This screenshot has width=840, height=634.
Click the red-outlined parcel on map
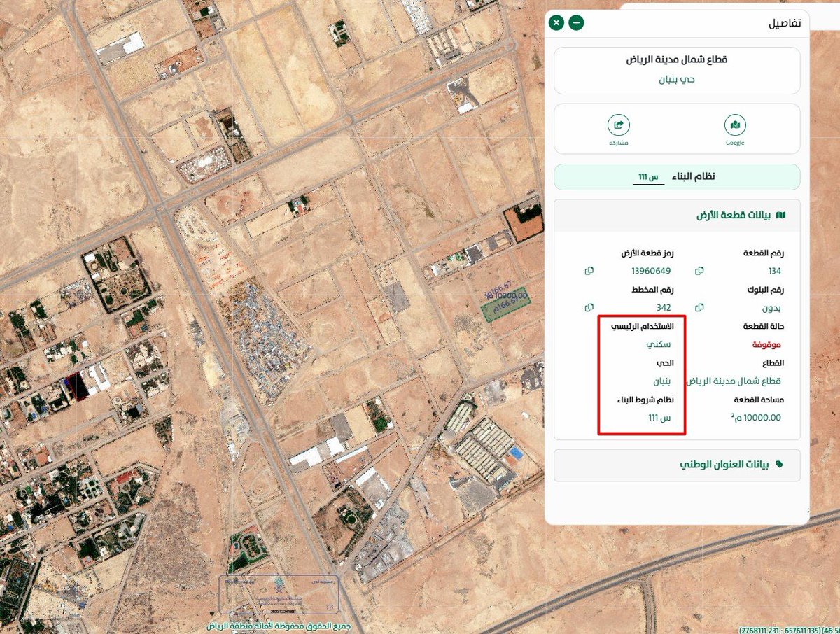(x=76, y=386)
